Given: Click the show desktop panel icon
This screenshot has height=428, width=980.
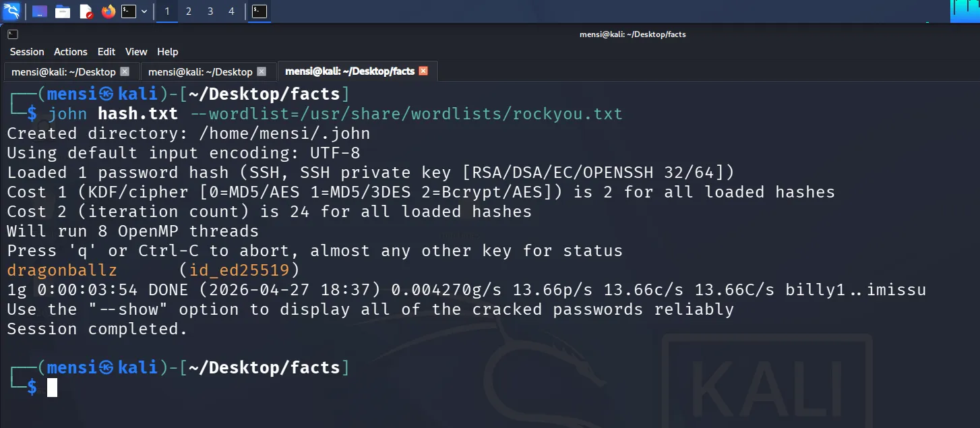Looking at the screenshot, I should (40, 11).
